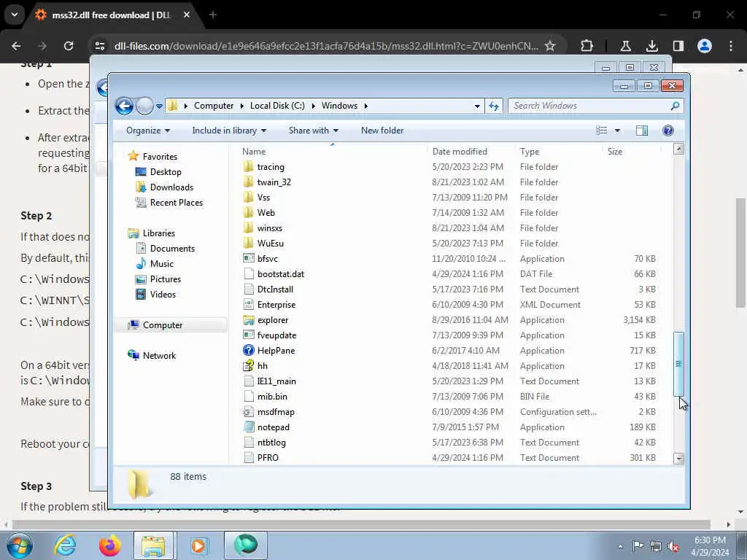Screen dimensions: 747x560
Task: Click the file list scrollbar thumb
Action: coord(678,364)
